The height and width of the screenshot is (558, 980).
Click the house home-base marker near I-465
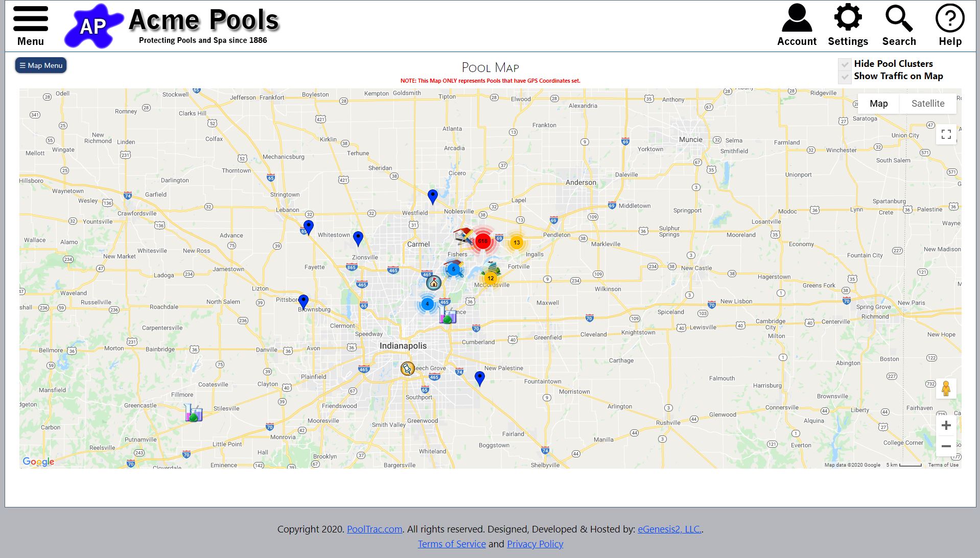click(x=434, y=282)
